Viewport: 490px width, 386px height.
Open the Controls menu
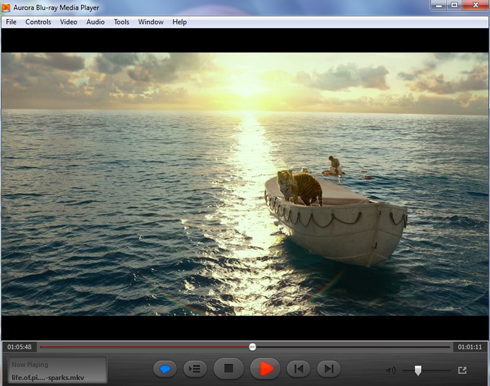[38, 22]
